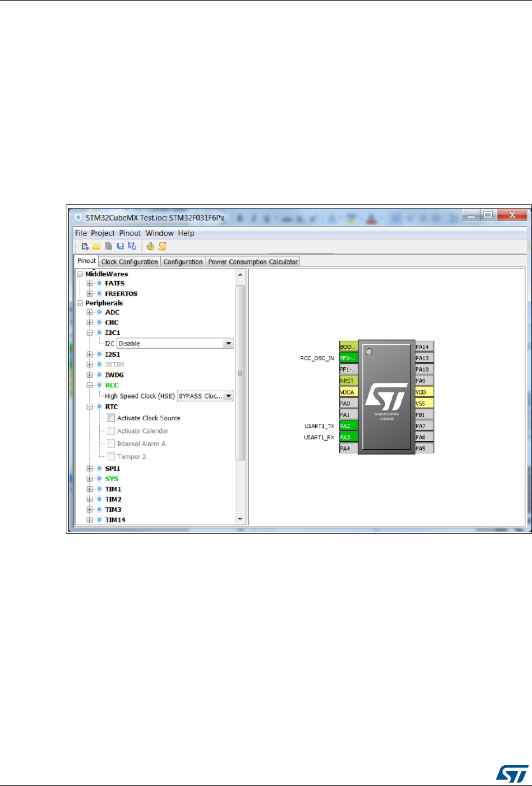Viewport: 532px width, 786px height.
Task: Click the NRST pin on the chip
Action: [349, 381]
